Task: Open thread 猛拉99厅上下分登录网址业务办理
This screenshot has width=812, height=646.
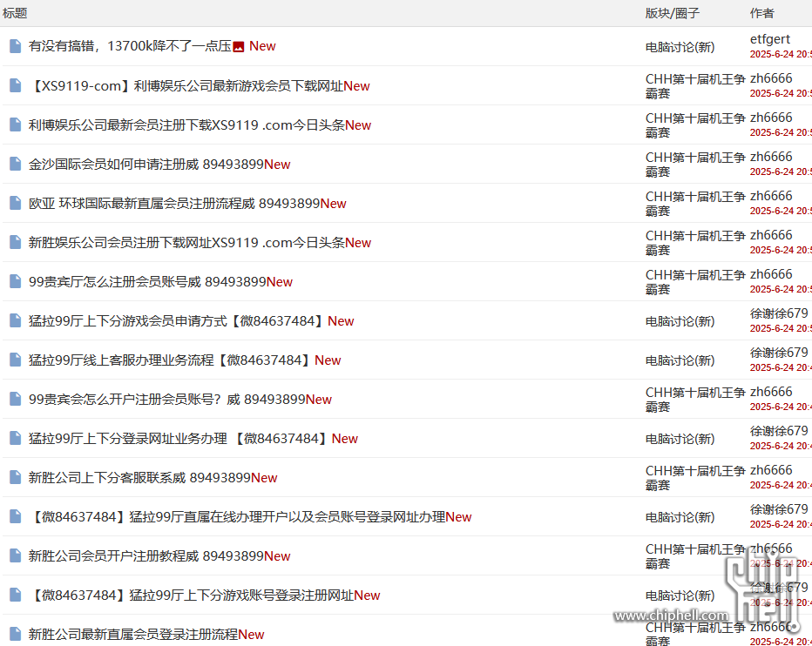Action: click(x=179, y=439)
